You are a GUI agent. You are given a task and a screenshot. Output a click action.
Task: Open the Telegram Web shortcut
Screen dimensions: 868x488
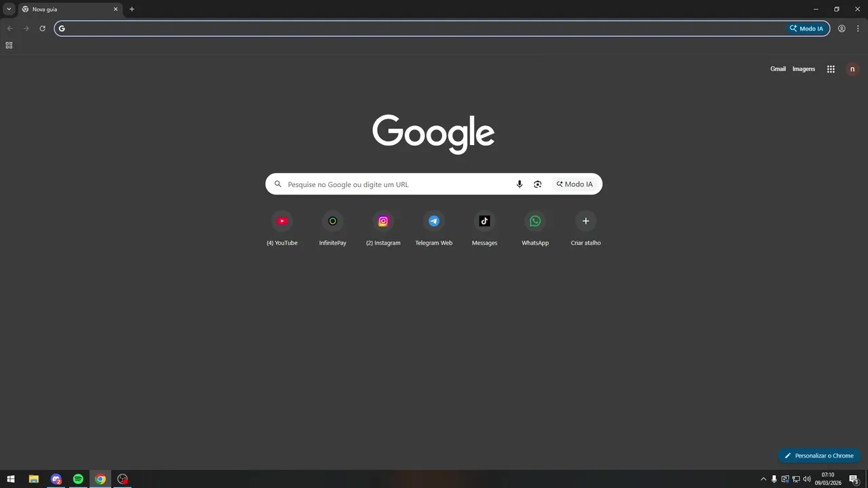click(x=434, y=229)
